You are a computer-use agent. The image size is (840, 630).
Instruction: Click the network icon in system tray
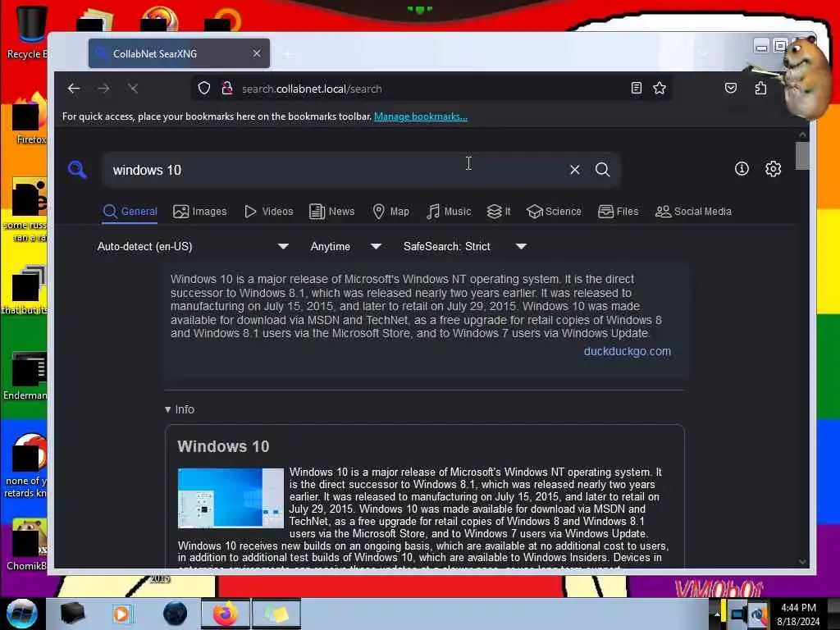click(x=738, y=614)
